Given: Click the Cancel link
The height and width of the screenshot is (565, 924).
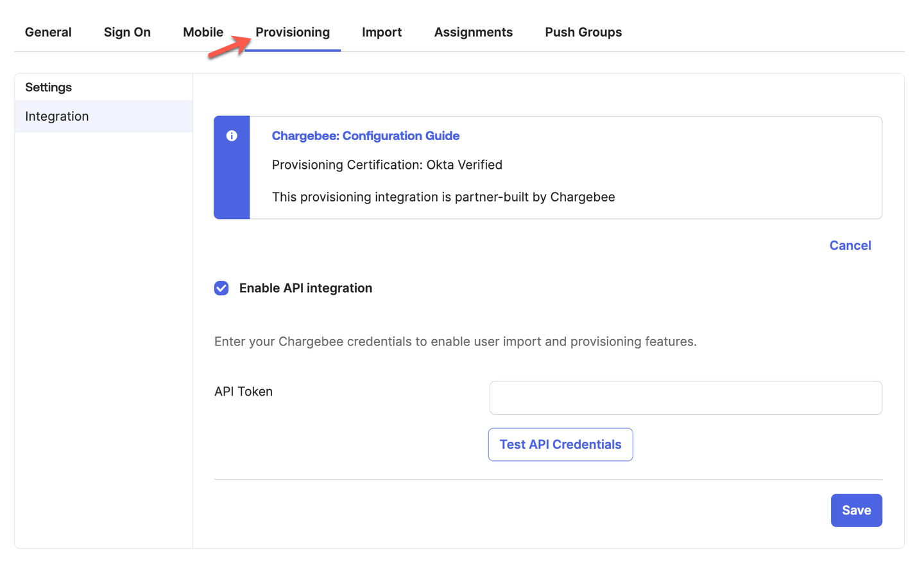Looking at the screenshot, I should [x=850, y=245].
